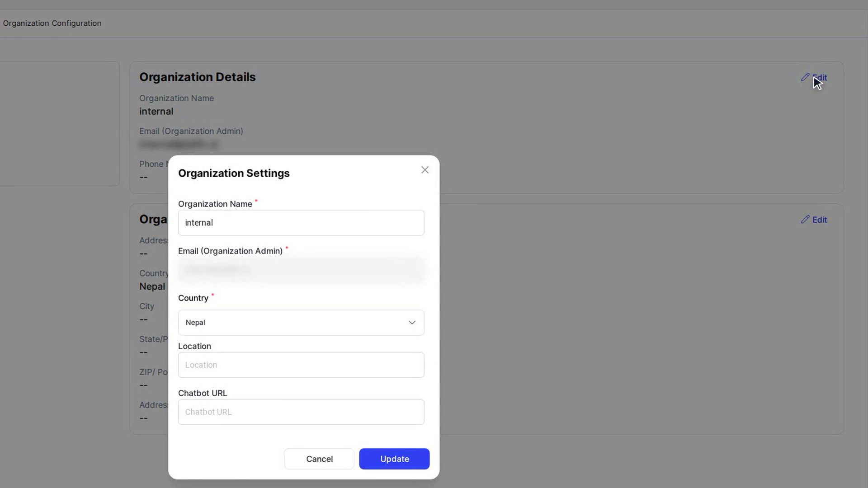Screen dimensions: 868x488
Task: Edit the organization address section
Action: point(814,220)
